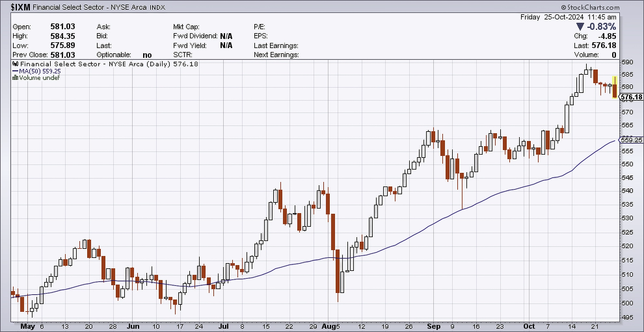Click the yellow highlighted latest candlestick

[x=614, y=88]
